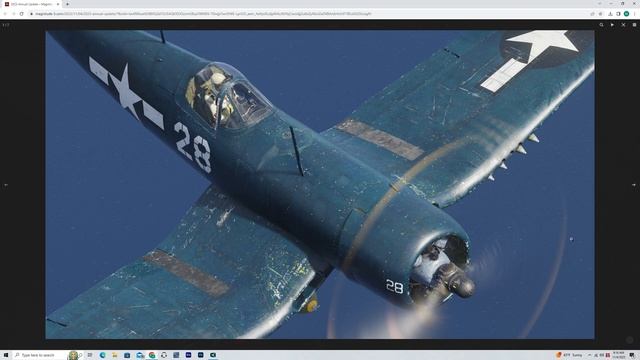
Task: Zoom the lightbox image with the magnifier icon
Action: (x=601, y=25)
